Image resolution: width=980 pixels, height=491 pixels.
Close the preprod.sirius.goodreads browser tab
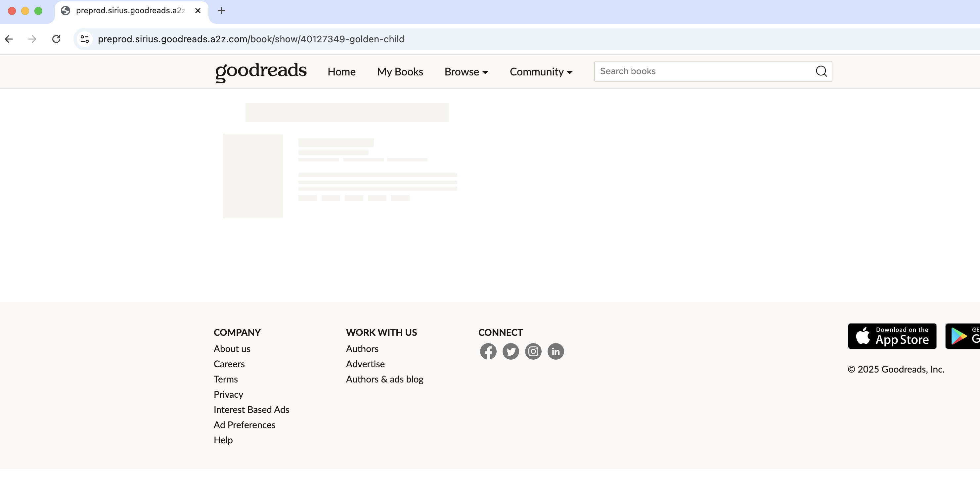(x=198, y=11)
